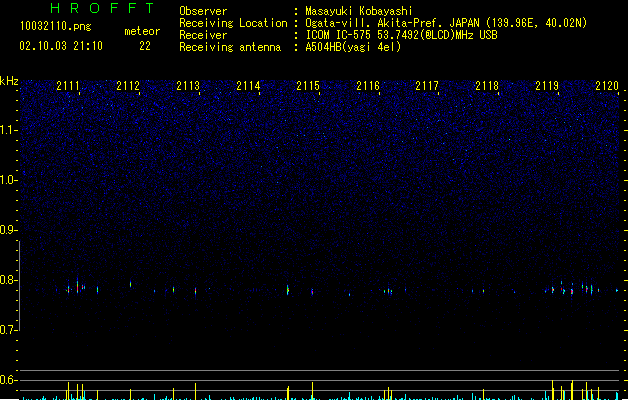
Task: Click the 2116 time marker
Action: [368, 86]
